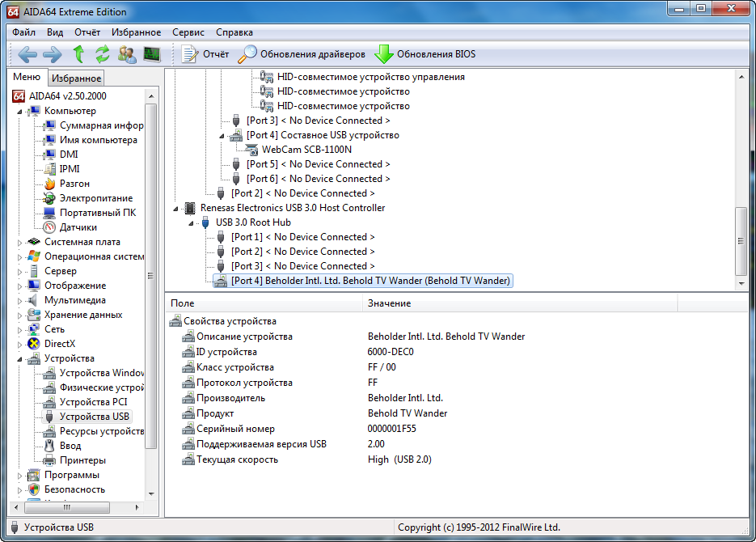Open the Справка menu

pyautogui.click(x=234, y=32)
